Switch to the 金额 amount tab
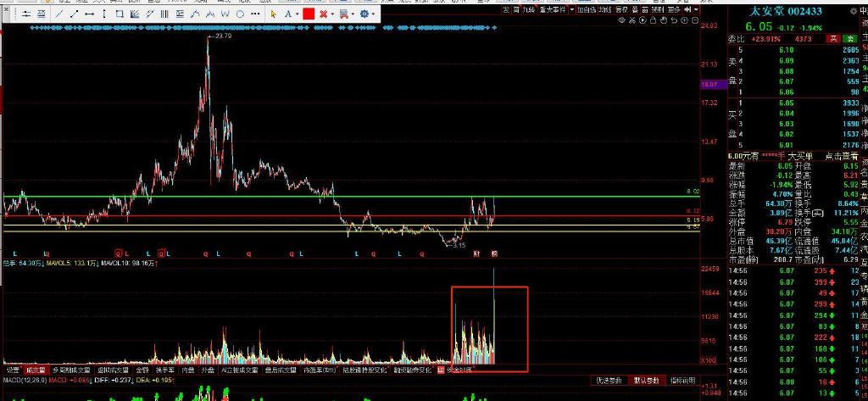 click(x=142, y=370)
